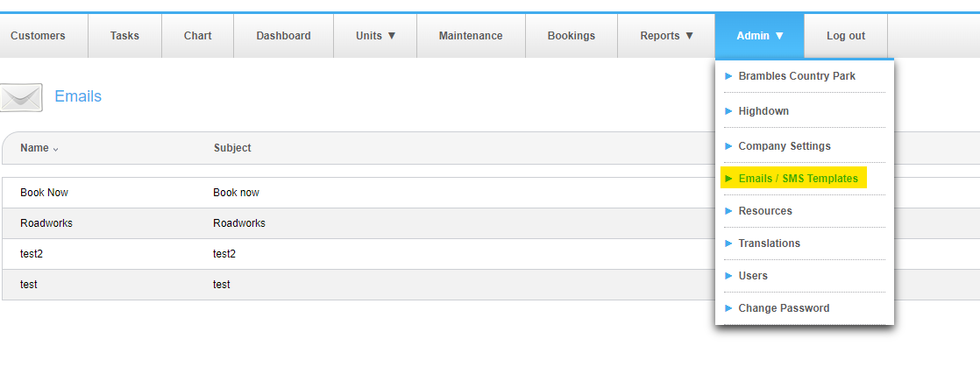
Task: Choose Translations in the Admin menu
Action: pyautogui.click(x=769, y=243)
